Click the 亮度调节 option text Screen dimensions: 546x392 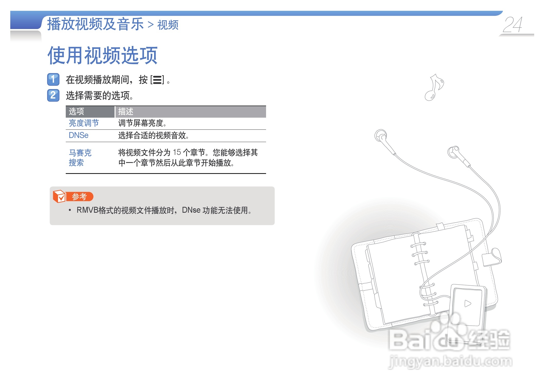[84, 123]
